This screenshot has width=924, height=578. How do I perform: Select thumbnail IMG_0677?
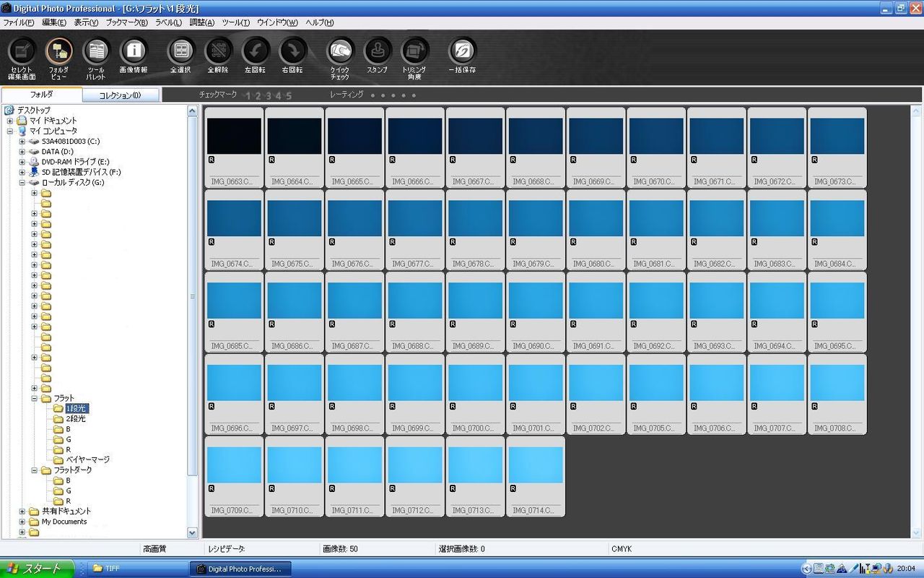pyautogui.click(x=415, y=230)
